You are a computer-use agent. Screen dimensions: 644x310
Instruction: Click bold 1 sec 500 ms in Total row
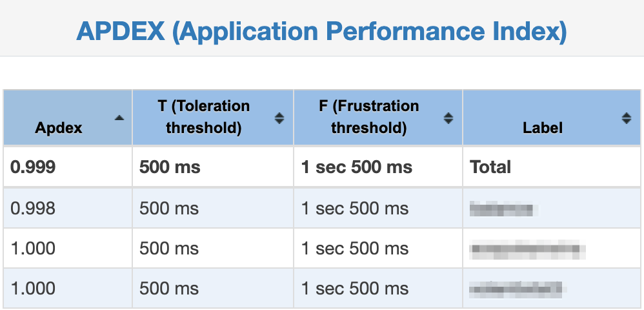[x=356, y=167]
